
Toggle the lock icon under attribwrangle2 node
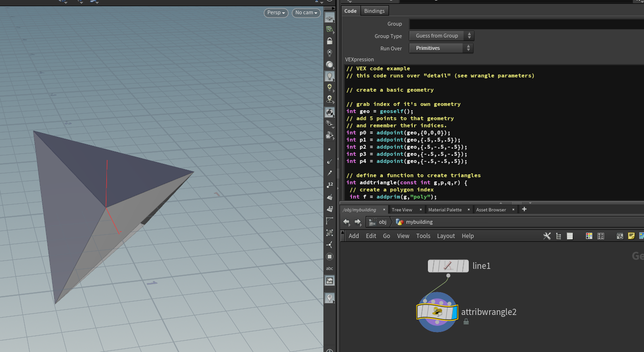pos(466,321)
